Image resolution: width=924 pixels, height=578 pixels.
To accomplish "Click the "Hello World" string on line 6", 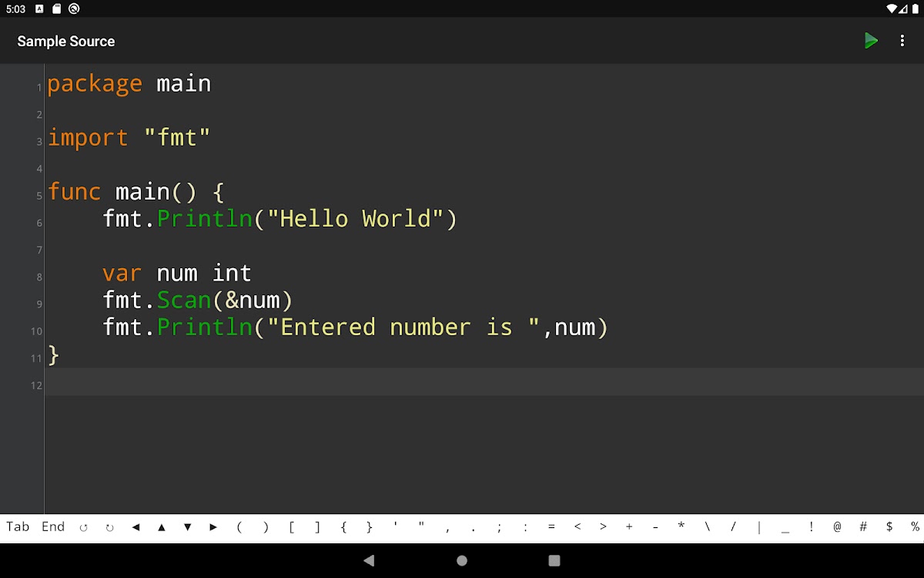I will 354,219.
